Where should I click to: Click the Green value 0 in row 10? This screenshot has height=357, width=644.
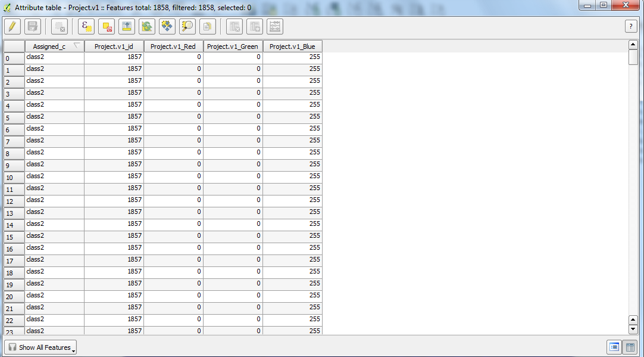tap(233, 178)
